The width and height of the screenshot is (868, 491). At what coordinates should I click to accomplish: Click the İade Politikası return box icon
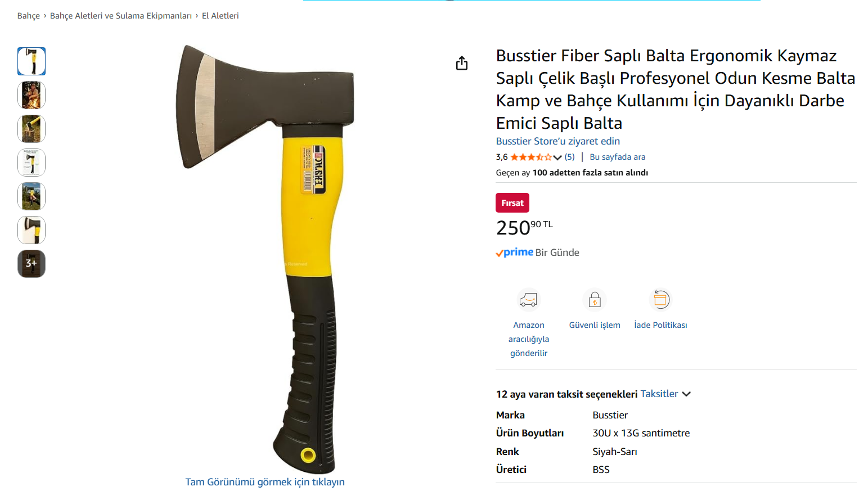(x=660, y=300)
